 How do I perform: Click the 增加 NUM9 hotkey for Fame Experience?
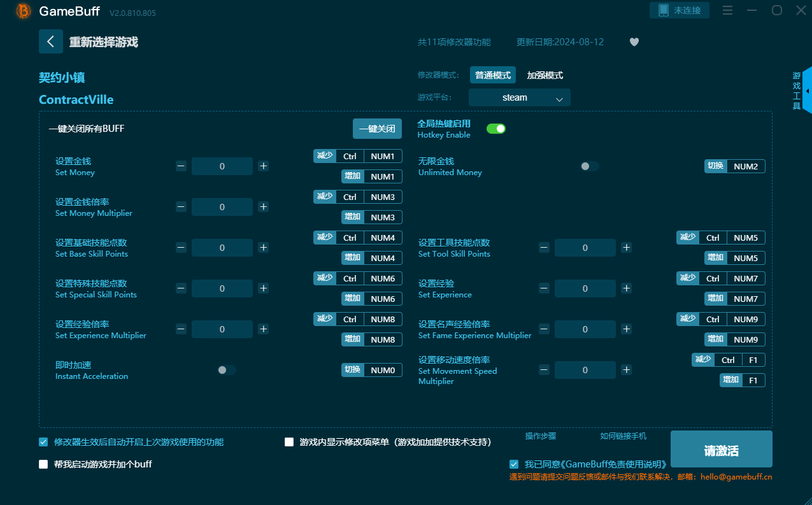tap(735, 339)
